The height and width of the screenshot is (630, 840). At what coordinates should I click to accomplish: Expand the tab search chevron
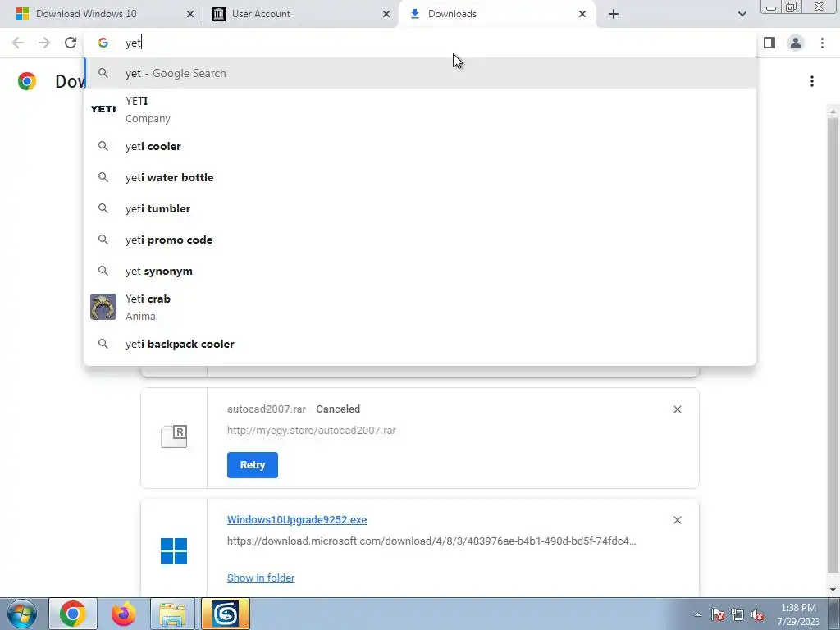pyautogui.click(x=742, y=14)
